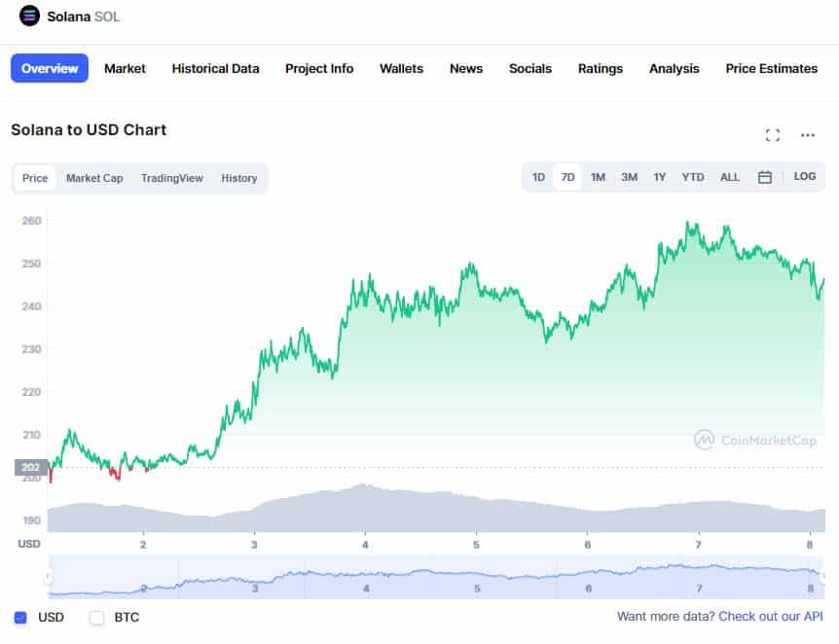The image size is (839, 644).
Task: Select the 1D time range
Action: 538,177
